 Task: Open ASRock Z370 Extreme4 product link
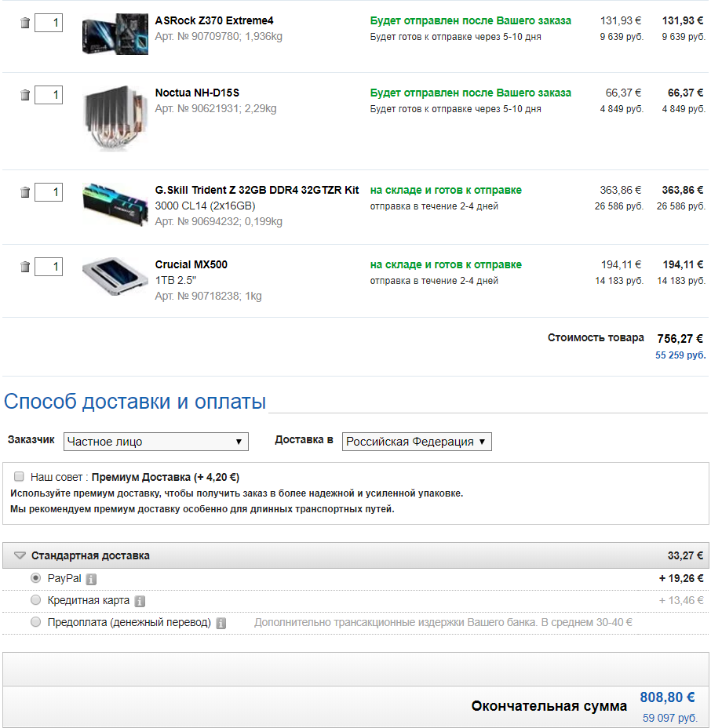pyautogui.click(x=214, y=20)
